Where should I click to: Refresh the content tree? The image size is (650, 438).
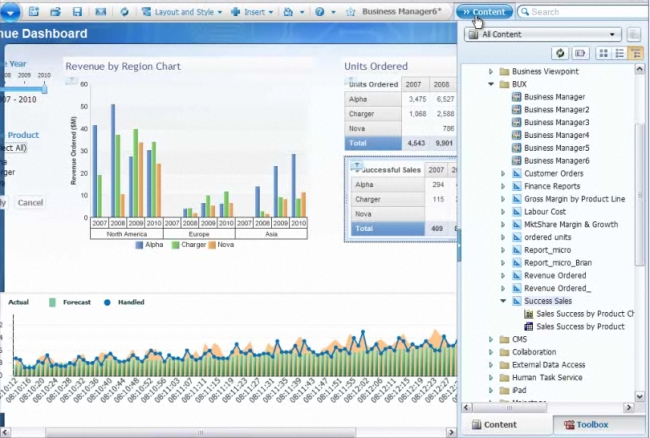point(560,53)
